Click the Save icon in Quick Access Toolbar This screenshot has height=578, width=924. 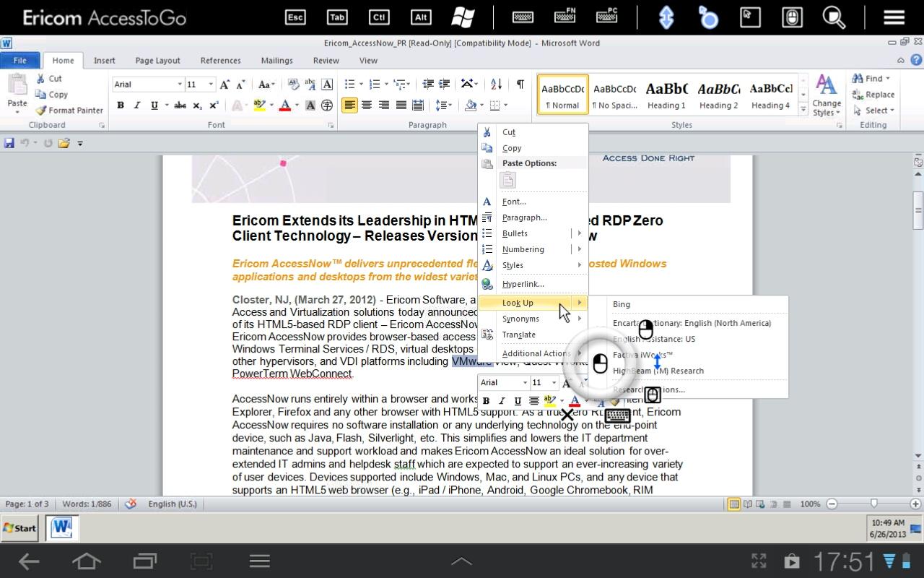pos(9,143)
